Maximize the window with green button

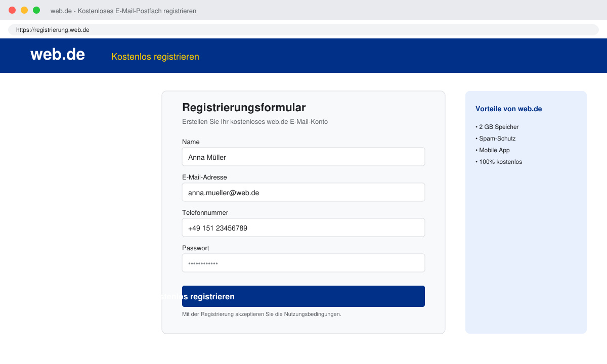click(x=36, y=10)
